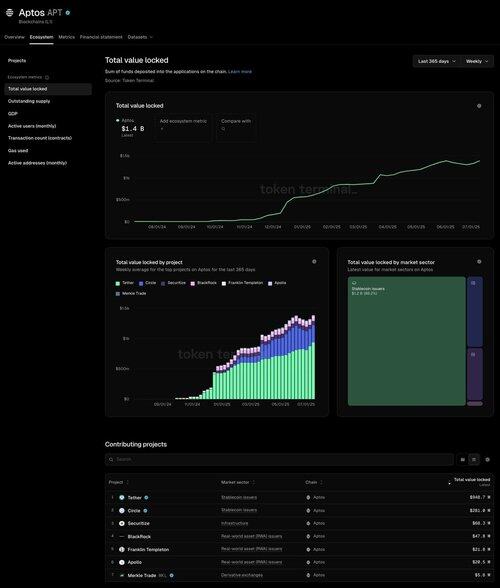Toggle Circle series in the chart legend

(147, 283)
